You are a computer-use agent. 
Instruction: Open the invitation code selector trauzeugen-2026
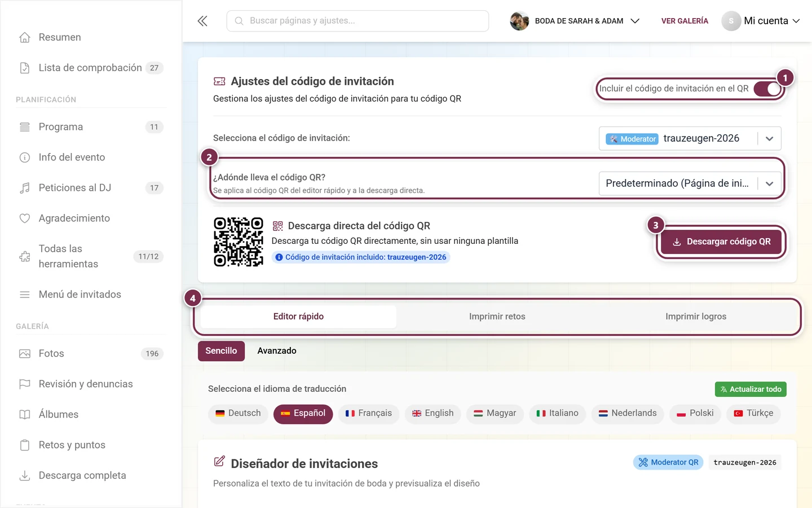690,138
